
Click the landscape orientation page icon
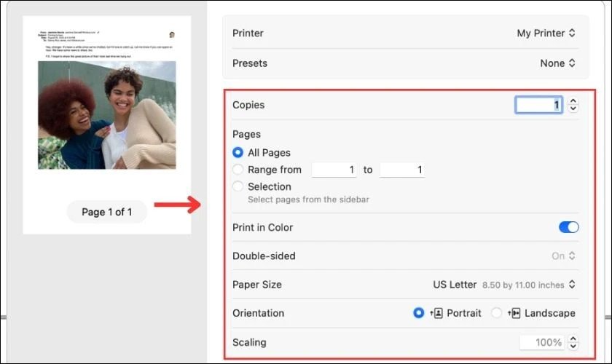515,313
